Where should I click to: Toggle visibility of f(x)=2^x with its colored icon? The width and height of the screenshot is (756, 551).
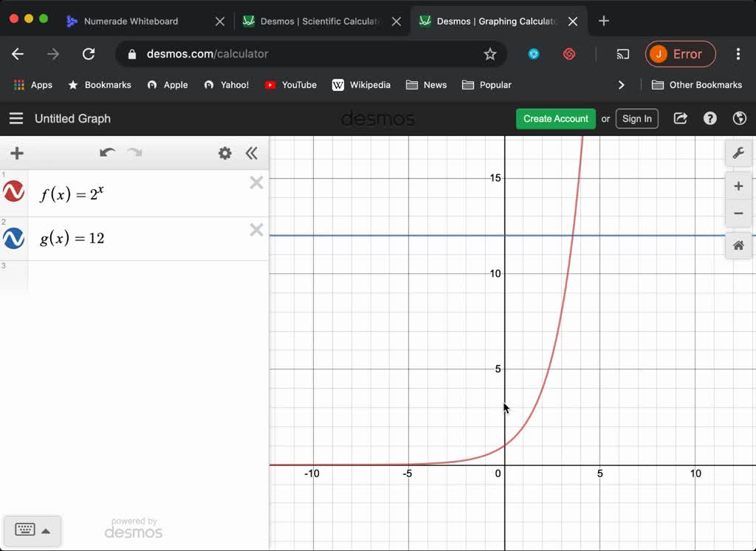point(13,191)
